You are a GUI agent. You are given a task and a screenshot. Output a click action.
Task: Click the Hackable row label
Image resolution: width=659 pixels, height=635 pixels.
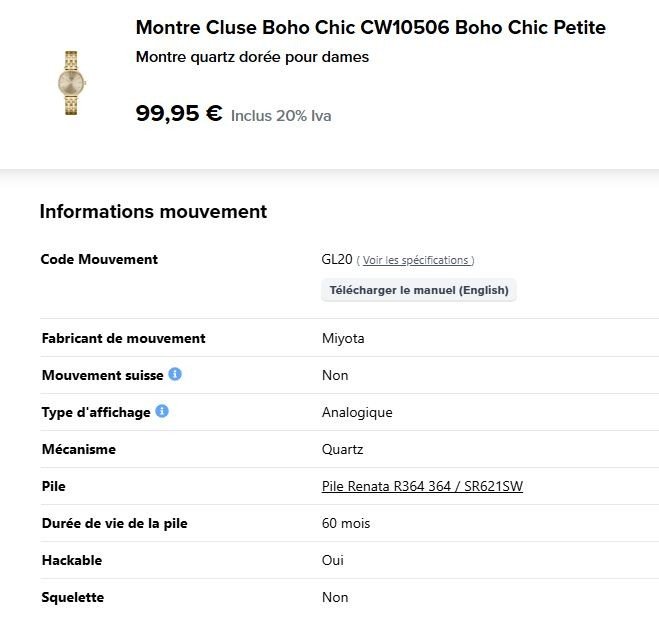[x=72, y=560]
